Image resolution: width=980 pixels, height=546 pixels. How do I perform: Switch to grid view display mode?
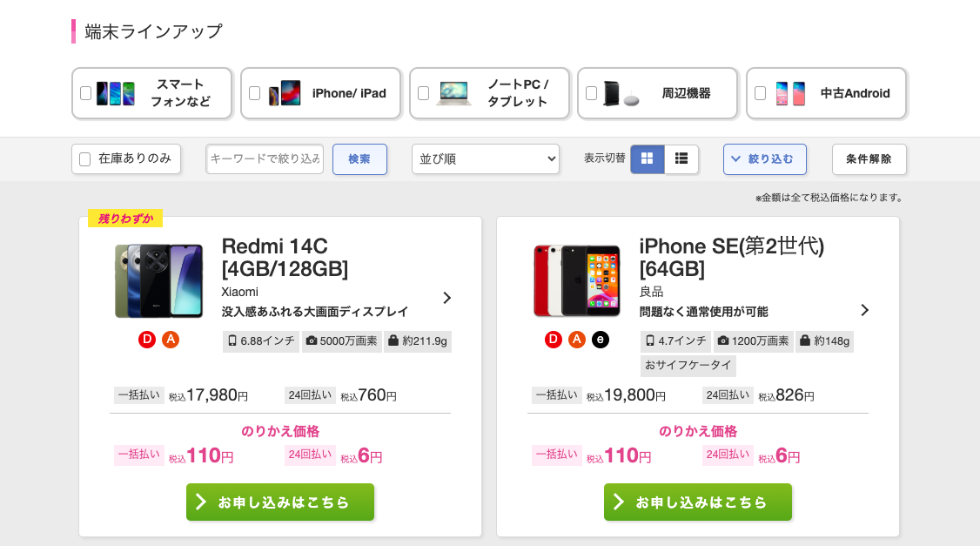648,158
